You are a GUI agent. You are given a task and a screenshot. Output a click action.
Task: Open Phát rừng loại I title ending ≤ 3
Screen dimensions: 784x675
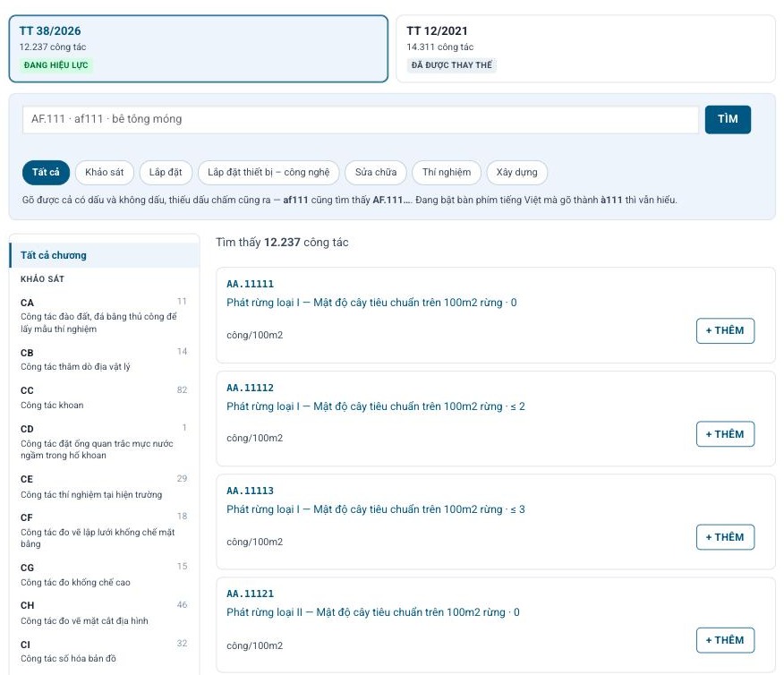coord(376,509)
